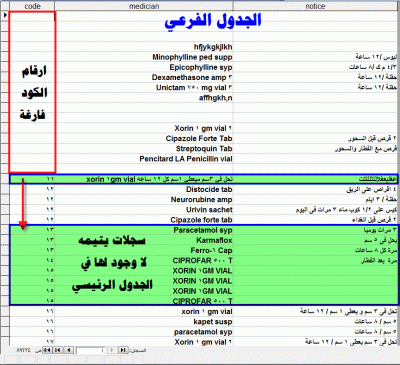
Task: Click the Unictam mg vial cell
Action: coord(144,87)
